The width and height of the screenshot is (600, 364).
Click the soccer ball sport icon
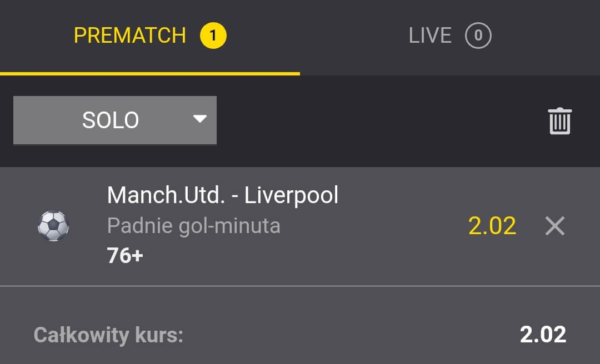53,226
